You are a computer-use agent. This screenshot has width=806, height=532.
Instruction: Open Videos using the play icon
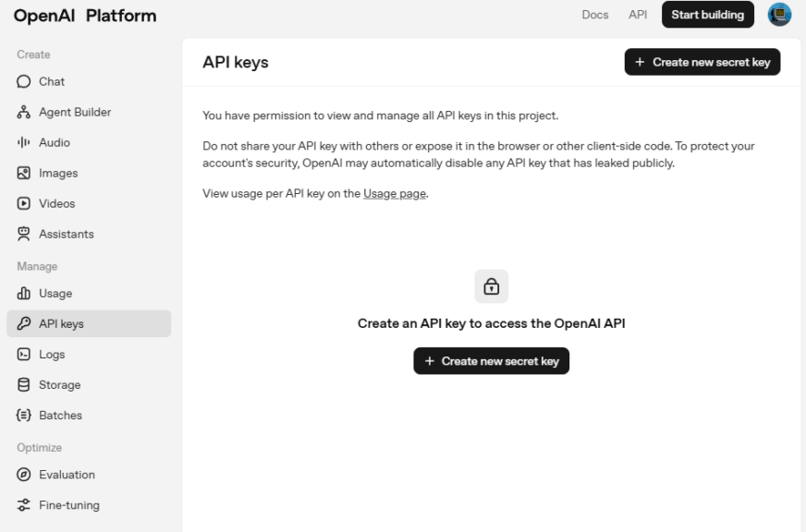24,204
